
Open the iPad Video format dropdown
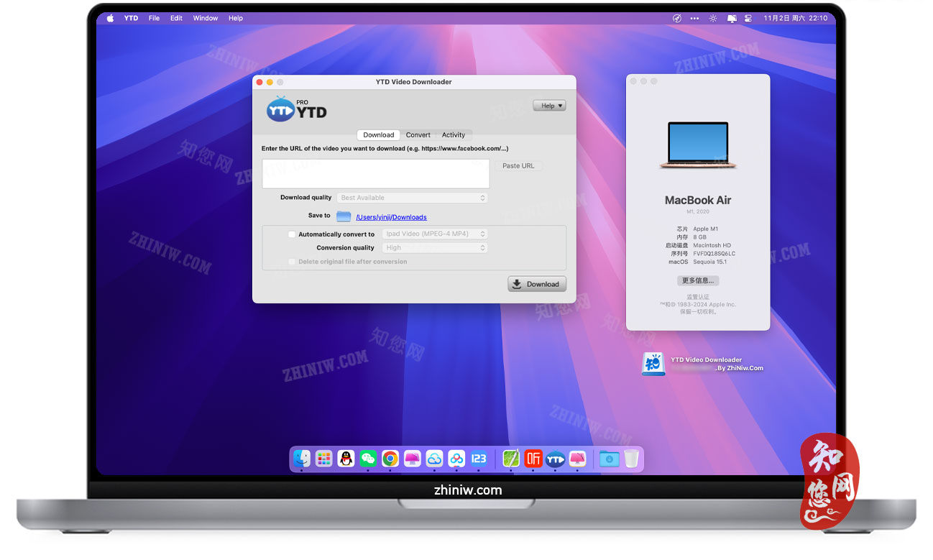(x=435, y=234)
